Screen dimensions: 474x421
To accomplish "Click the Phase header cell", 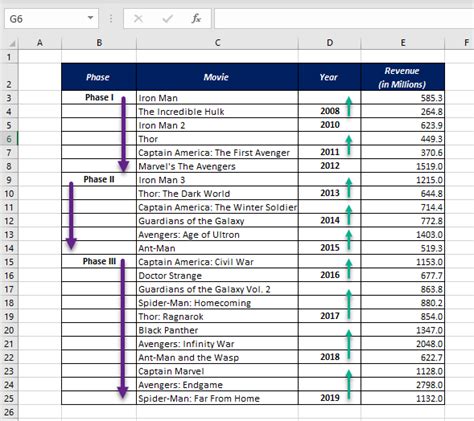I will tap(99, 77).
